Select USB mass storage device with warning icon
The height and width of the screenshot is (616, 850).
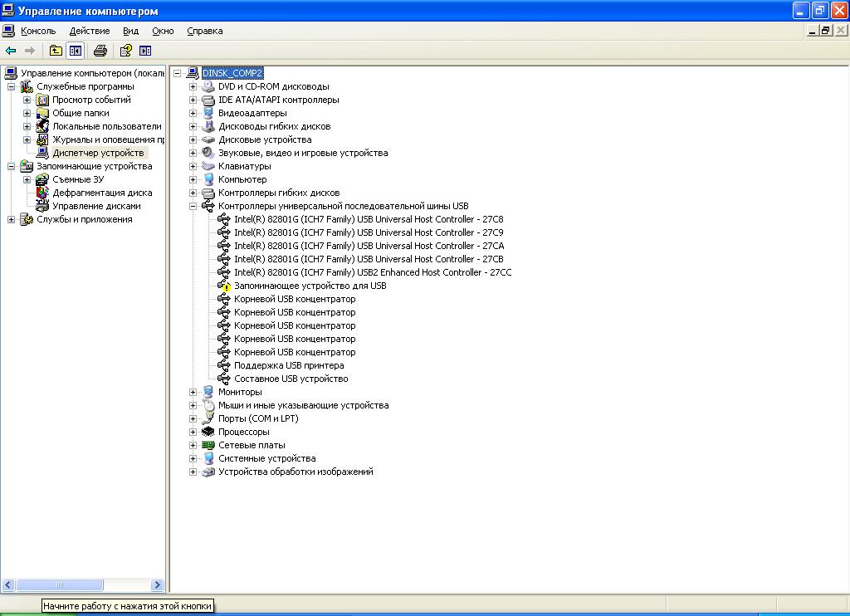pyautogui.click(x=310, y=286)
